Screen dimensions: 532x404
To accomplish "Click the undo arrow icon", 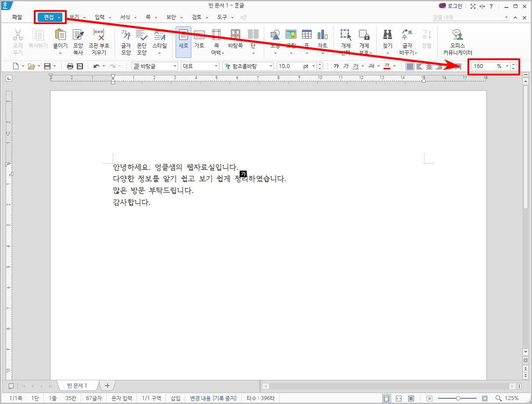I will coord(97,66).
